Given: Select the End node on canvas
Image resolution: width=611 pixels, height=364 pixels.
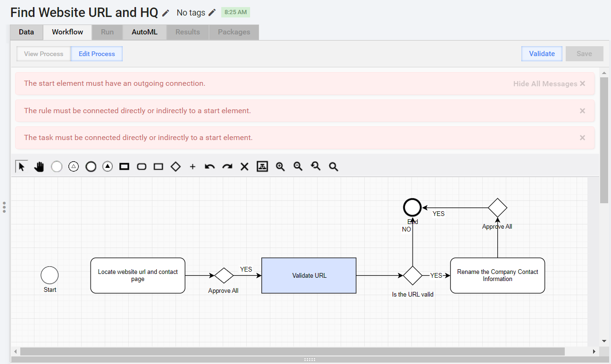Looking at the screenshot, I should [x=412, y=207].
